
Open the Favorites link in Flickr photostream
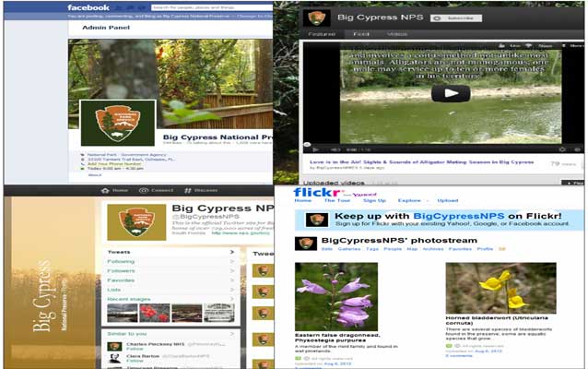tap(460, 249)
